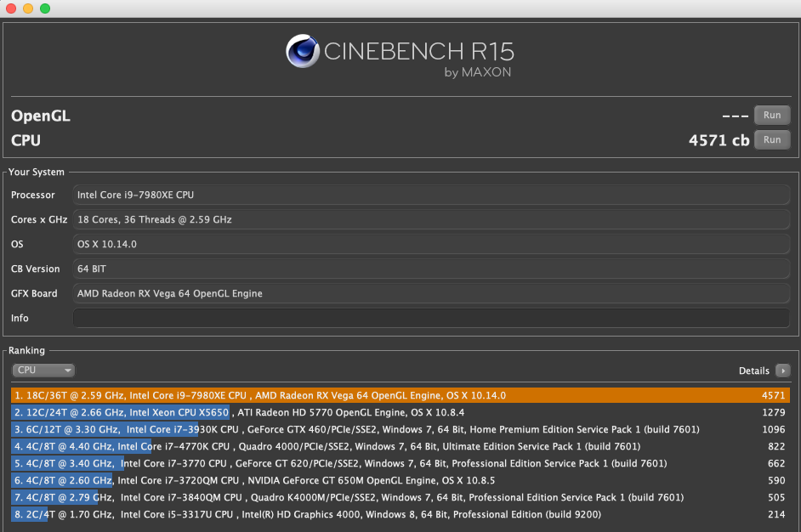801x532 pixels.
Task: Select the Processor field Intel Core i9-7980XE
Action: coord(431,195)
